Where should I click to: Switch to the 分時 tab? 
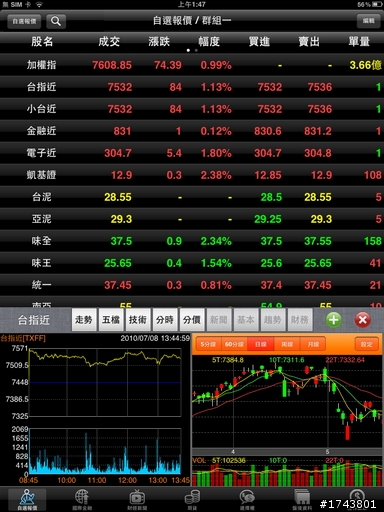165,320
